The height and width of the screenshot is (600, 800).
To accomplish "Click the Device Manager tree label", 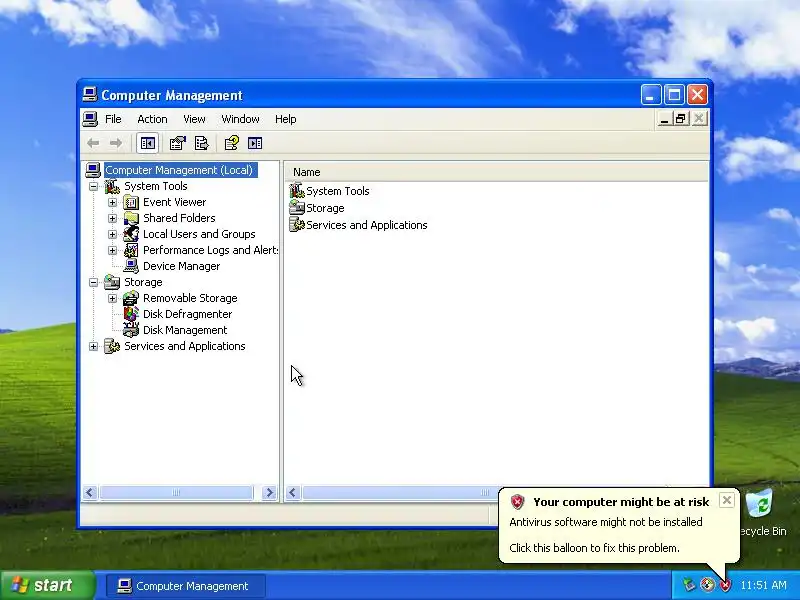I will (182, 266).
